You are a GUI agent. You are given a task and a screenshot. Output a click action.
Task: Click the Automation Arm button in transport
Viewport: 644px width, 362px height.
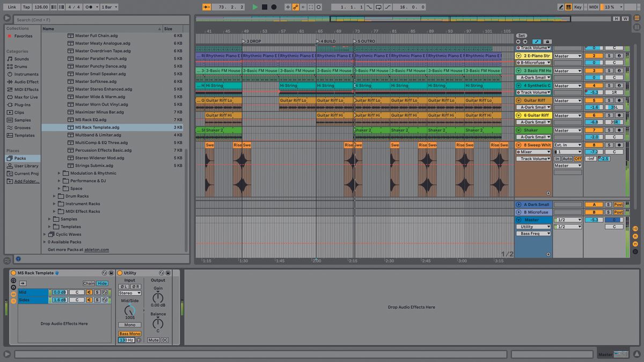[296, 7]
